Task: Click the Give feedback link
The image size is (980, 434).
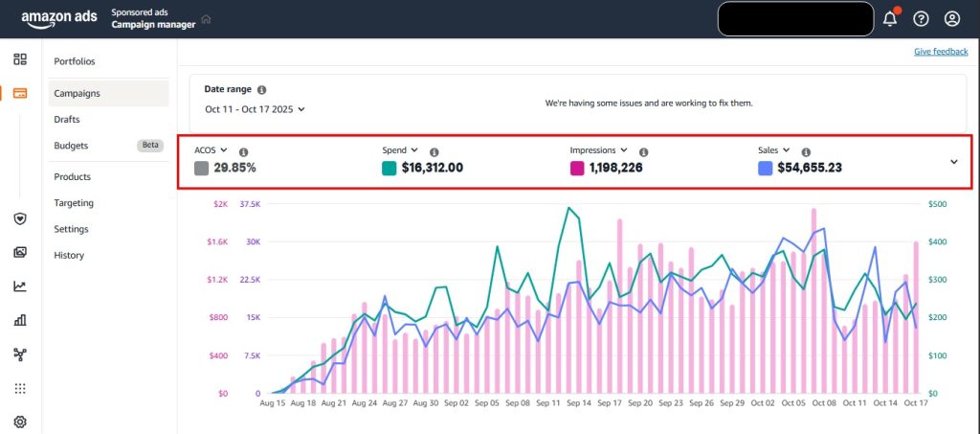Action: [940, 51]
